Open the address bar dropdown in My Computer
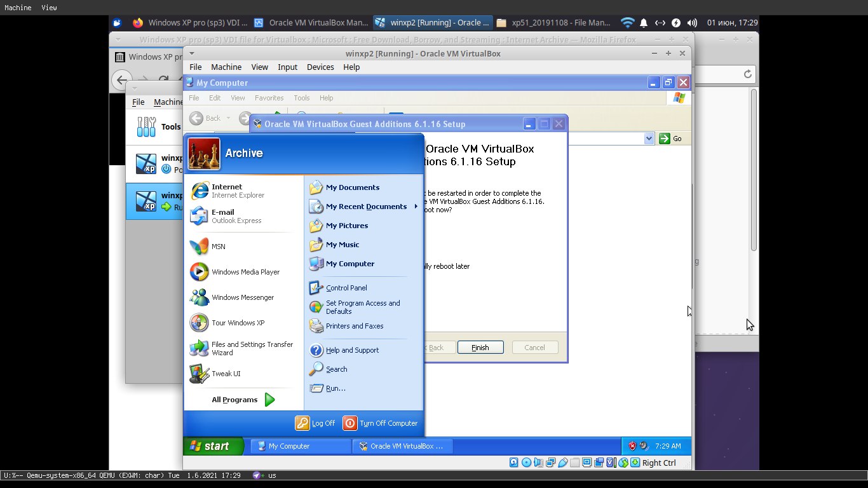The height and width of the screenshot is (488, 868). coord(649,139)
